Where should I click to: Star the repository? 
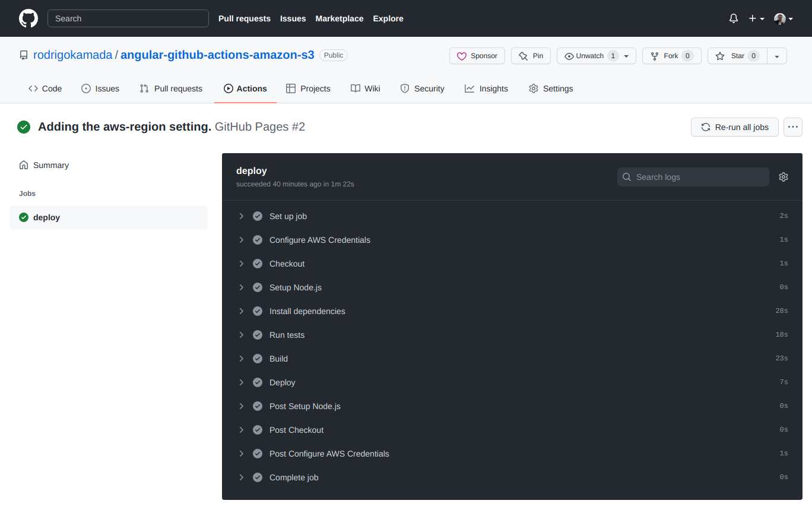tap(737, 55)
